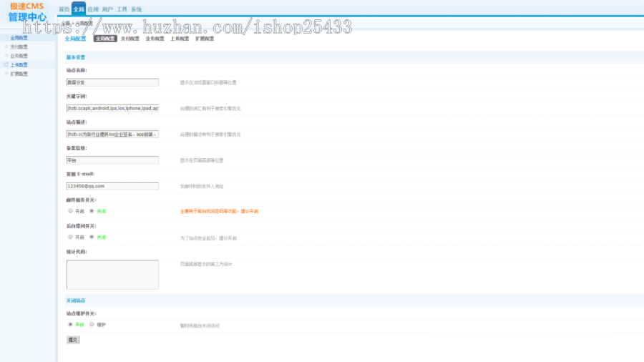The height and width of the screenshot is (362, 644).
Task: Open the 应用 top menu
Action: click(93, 9)
